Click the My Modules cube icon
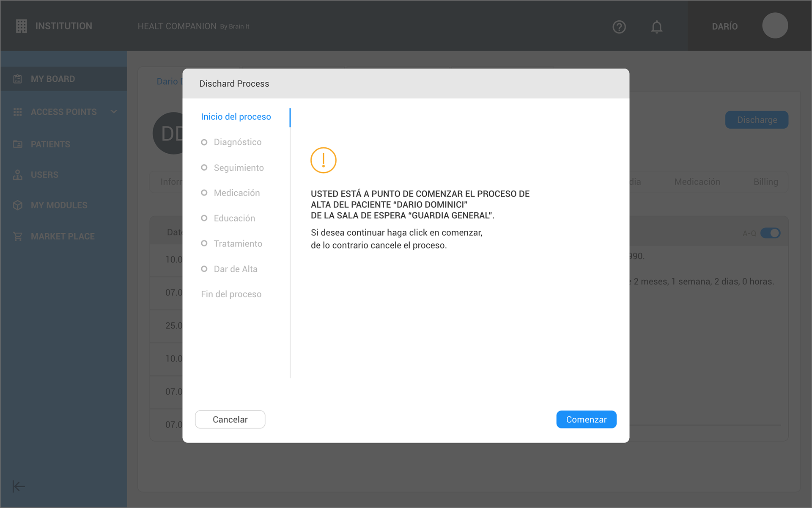Viewport: 812px width, 508px height. click(18, 205)
